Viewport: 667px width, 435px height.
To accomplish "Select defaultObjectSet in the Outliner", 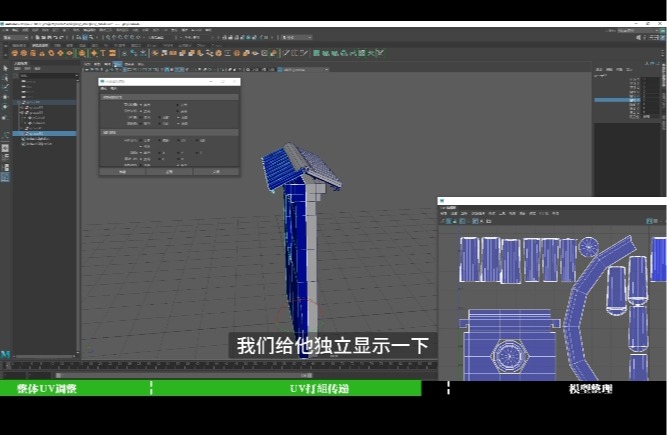I will (x=38, y=144).
